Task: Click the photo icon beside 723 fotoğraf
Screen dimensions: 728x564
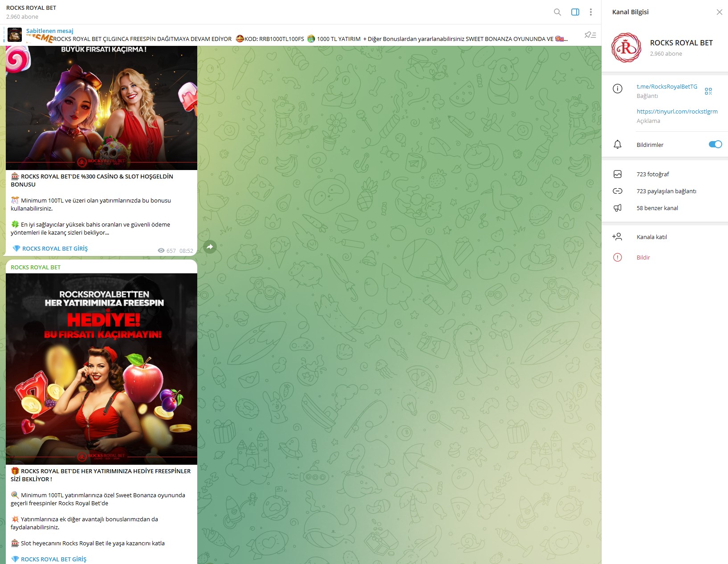Action: (617, 174)
